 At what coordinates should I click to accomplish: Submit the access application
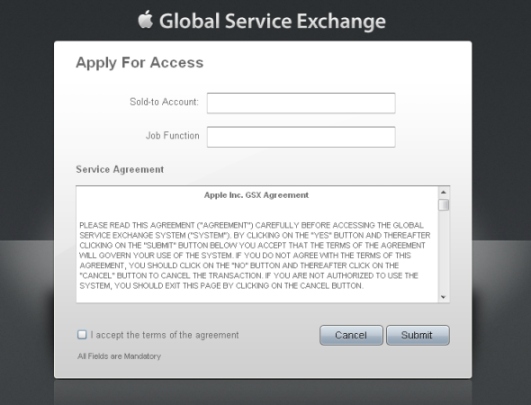pyautogui.click(x=418, y=335)
